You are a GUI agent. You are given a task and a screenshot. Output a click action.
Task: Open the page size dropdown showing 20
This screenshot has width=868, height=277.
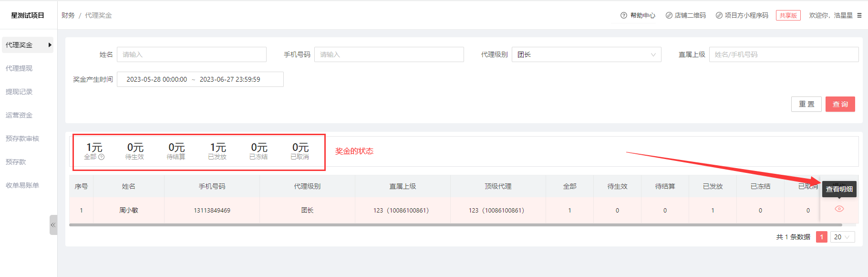(842, 237)
